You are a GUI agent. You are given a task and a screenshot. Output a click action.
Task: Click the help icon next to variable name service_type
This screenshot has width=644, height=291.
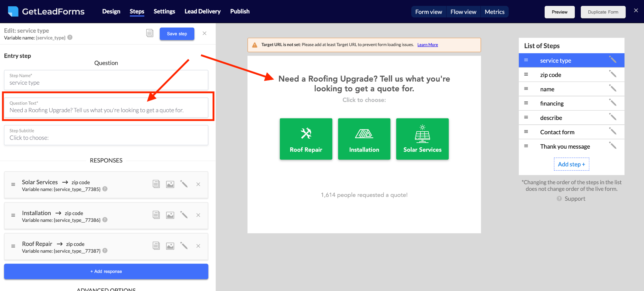[x=70, y=37]
